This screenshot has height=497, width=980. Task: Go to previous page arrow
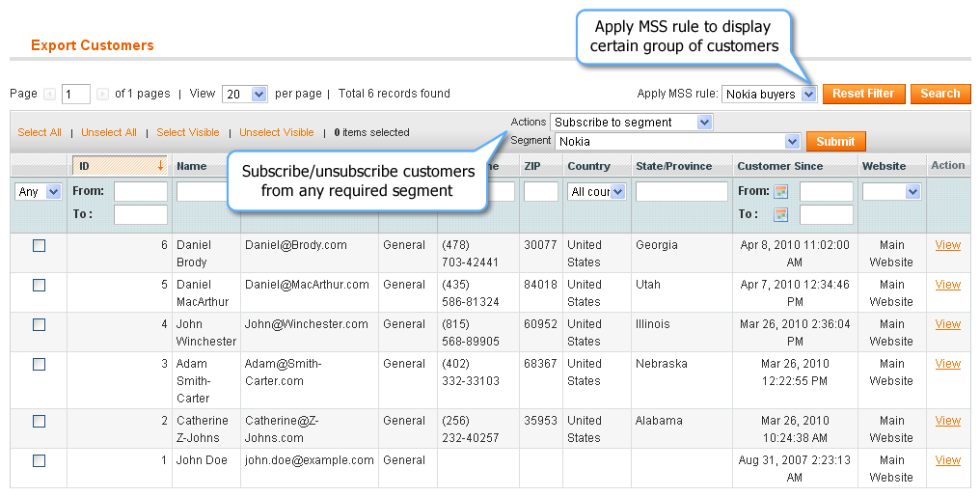50,94
